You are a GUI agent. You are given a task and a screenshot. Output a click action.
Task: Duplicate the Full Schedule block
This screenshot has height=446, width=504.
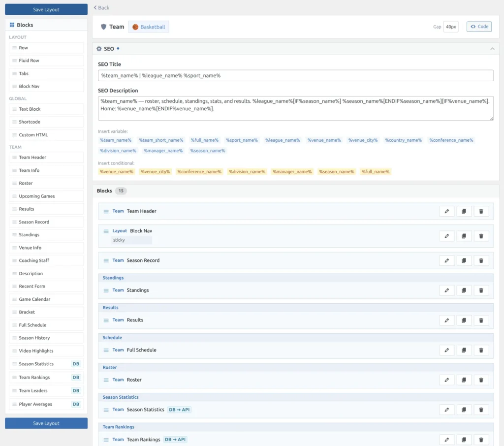pos(464,350)
